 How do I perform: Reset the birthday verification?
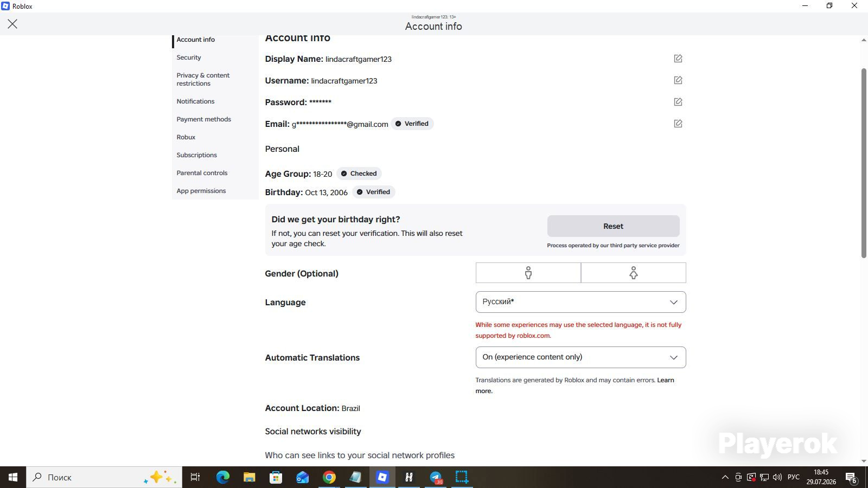point(613,226)
